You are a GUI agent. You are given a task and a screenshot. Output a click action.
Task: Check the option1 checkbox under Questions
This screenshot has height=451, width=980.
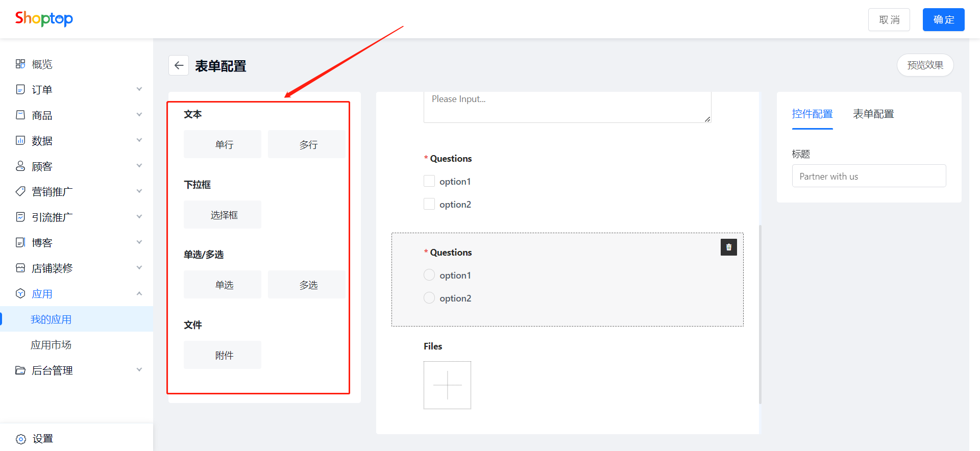point(429,181)
